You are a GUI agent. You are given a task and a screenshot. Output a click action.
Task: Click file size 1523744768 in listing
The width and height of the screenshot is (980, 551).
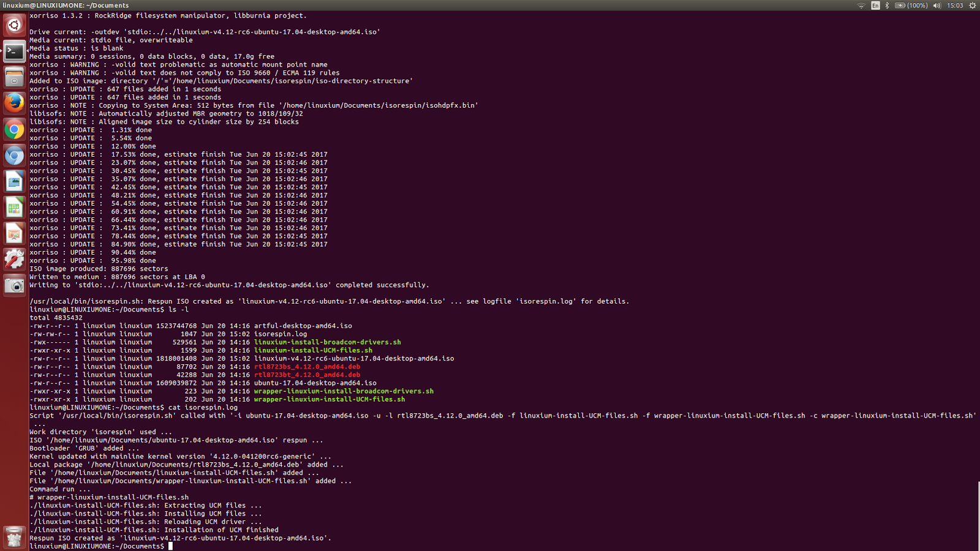point(176,326)
